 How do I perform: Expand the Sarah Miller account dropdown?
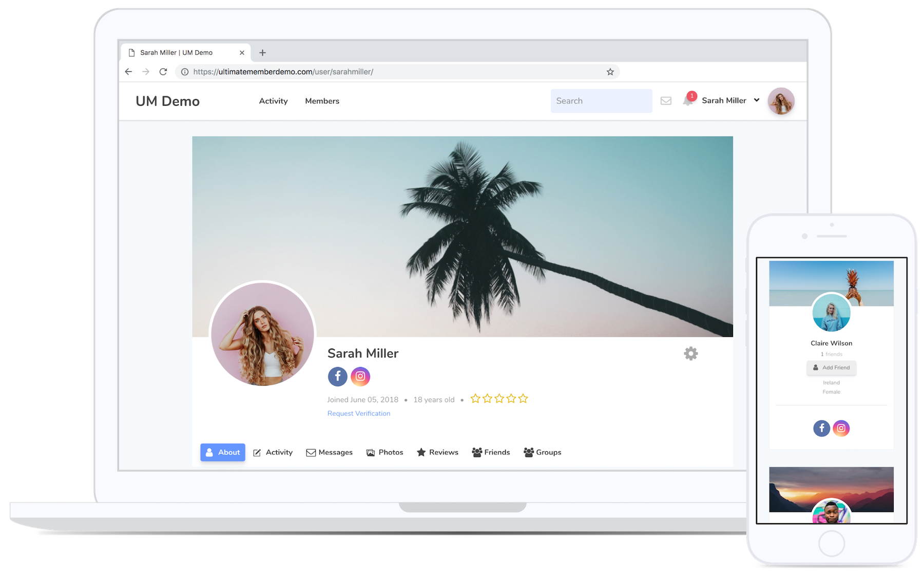pos(756,100)
